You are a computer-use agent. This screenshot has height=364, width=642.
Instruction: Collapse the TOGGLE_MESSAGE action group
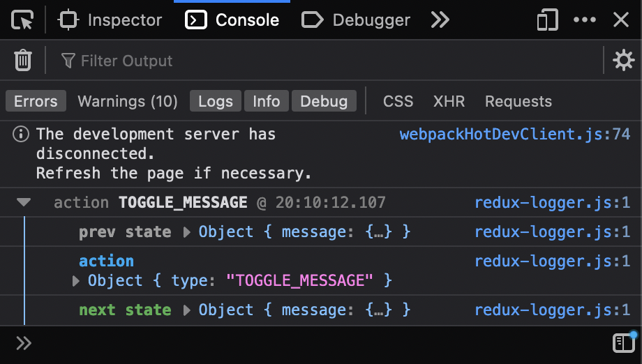(x=24, y=203)
